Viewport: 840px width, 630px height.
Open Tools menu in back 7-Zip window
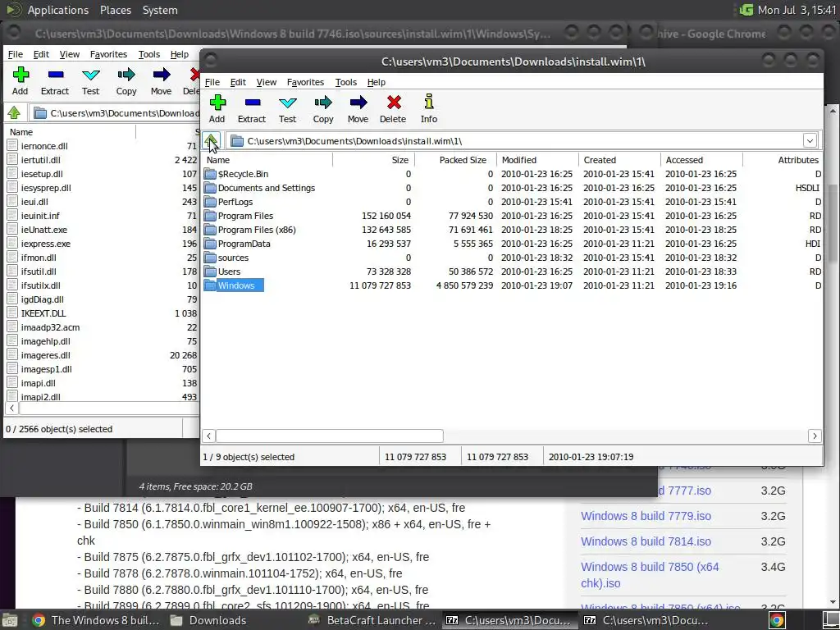tap(149, 54)
